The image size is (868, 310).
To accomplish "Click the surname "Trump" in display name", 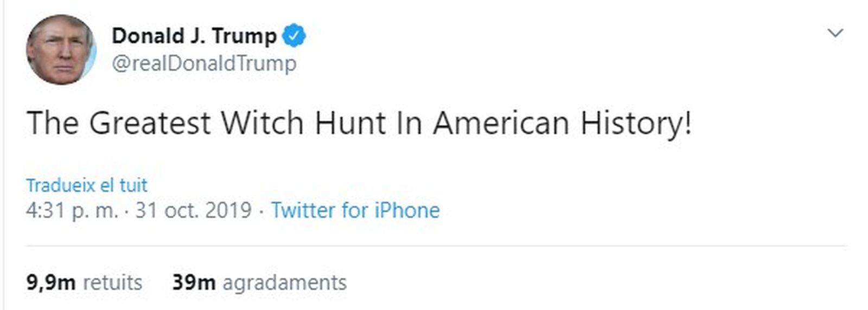I will [244, 36].
